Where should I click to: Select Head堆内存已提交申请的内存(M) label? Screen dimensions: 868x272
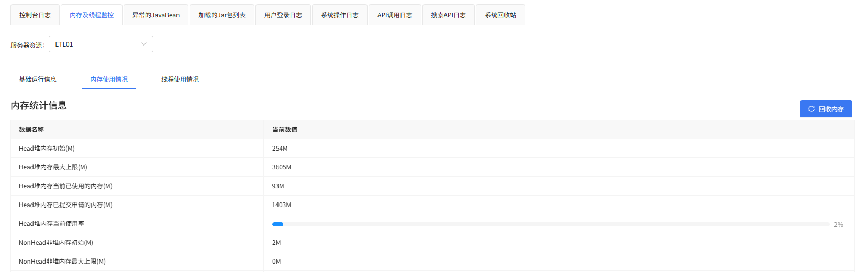click(x=65, y=205)
